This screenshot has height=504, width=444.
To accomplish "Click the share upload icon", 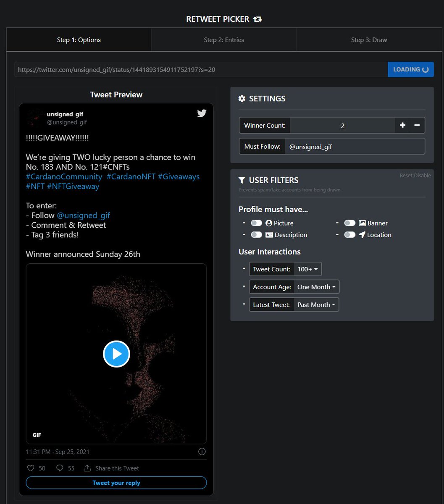I will coord(87,468).
